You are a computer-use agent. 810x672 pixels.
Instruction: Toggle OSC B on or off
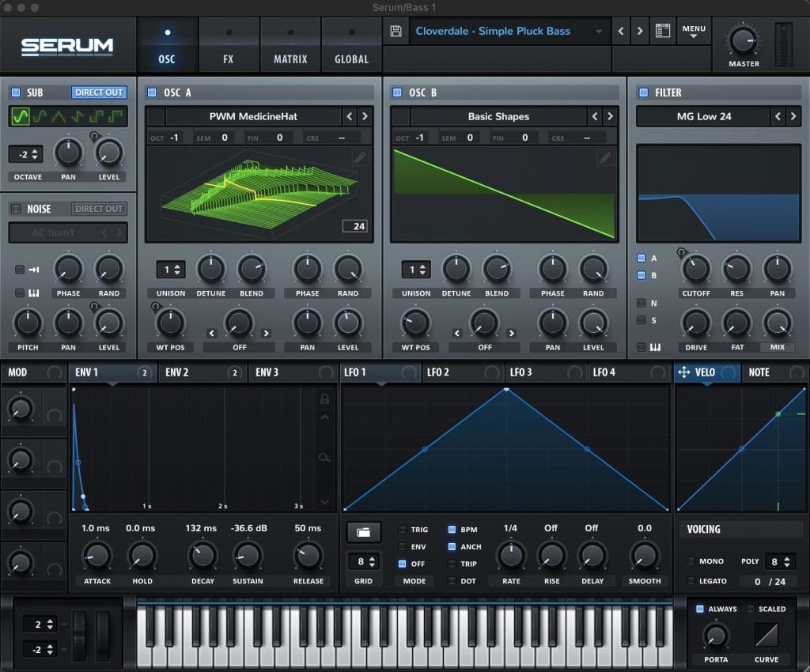pyautogui.click(x=397, y=92)
